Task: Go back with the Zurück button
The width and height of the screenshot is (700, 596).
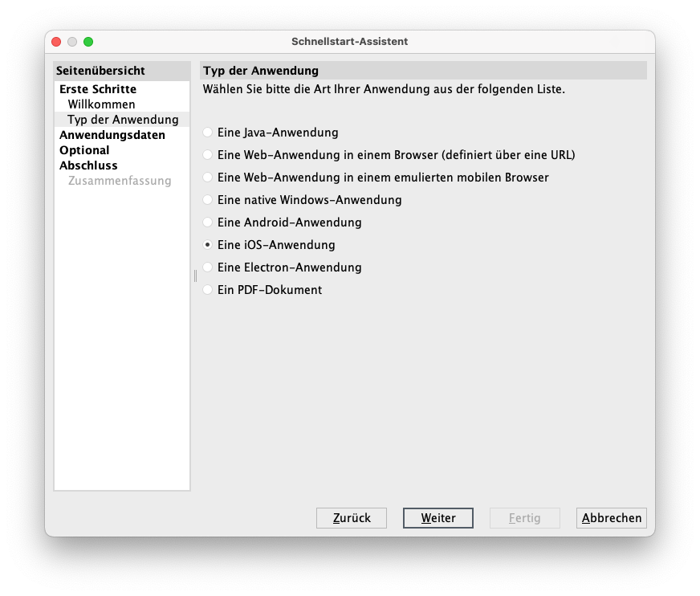Action: point(352,518)
